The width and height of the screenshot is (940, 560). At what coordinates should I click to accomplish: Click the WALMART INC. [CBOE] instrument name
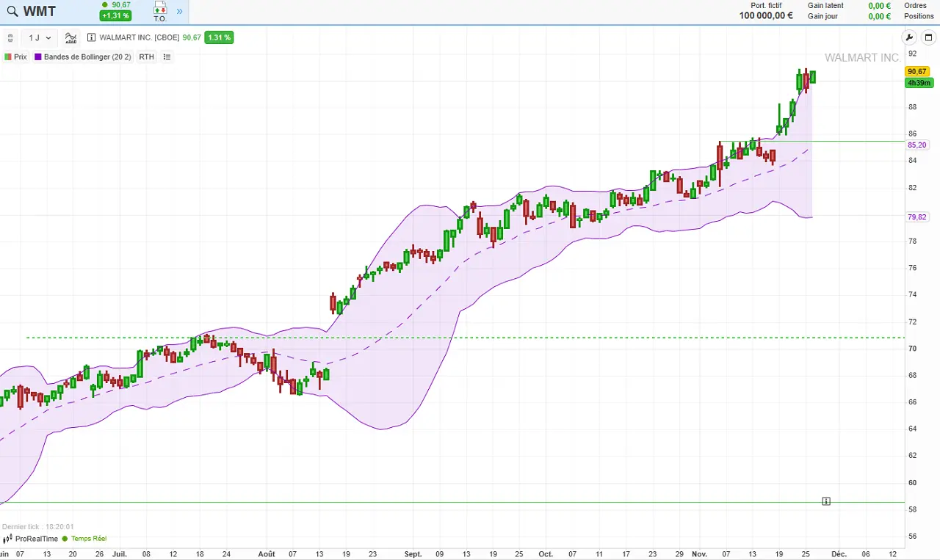[140, 37]
